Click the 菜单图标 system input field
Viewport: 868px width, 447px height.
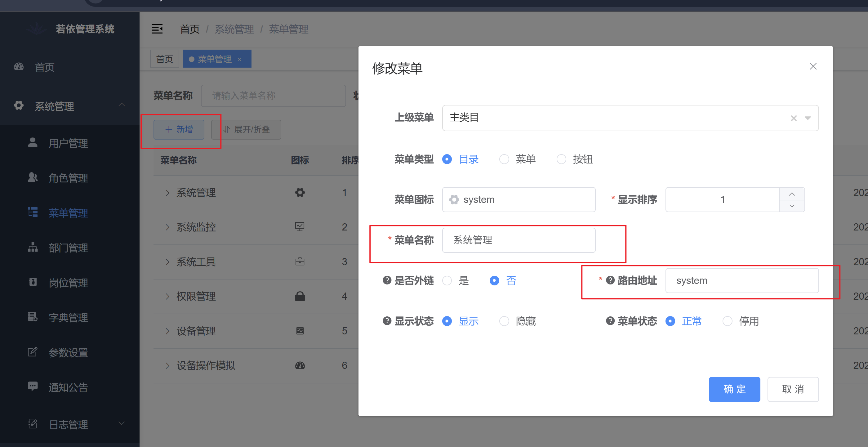[519, 199]
